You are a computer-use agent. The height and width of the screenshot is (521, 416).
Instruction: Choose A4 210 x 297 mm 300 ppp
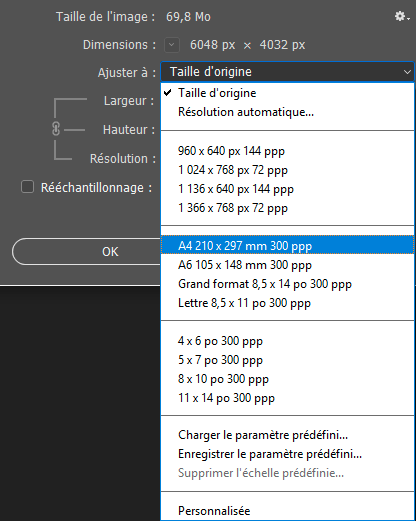coord(288,246)
